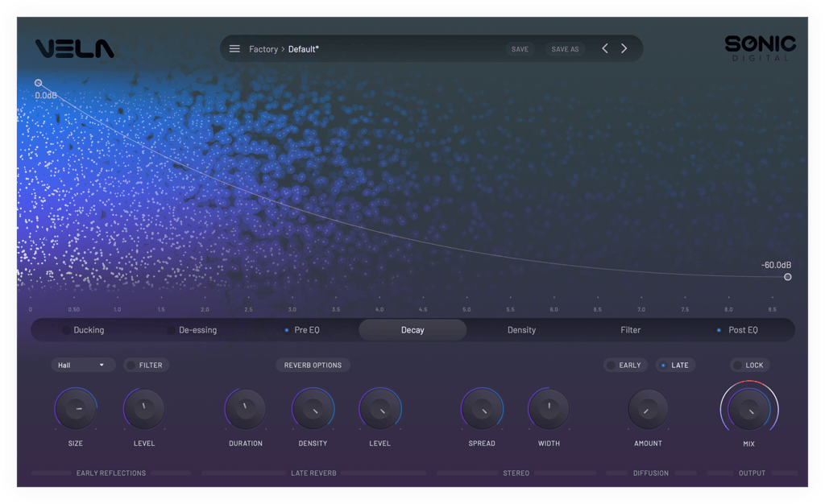Toggle the LOCK mix switch
This screenshot has height=504, width=825.
pyautogui.click(x=749, y=365)
